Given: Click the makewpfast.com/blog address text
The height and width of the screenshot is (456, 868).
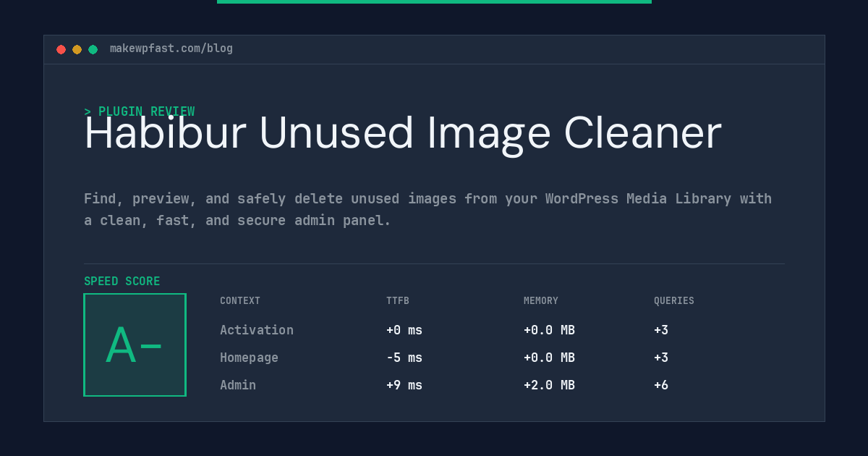Looking at the screenshot, I should click(171, 48).
